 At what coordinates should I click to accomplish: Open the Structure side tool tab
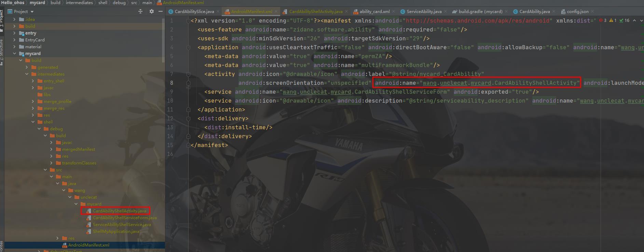(2, 52)
